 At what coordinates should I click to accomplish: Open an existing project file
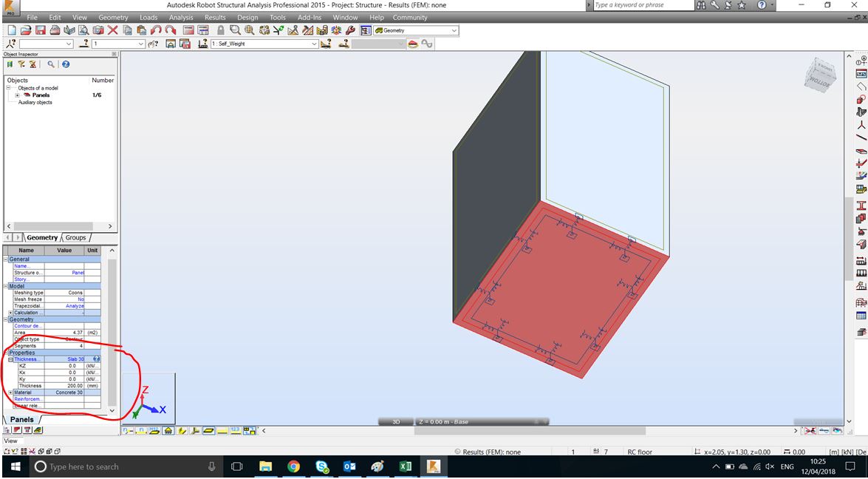pos(26,30)
